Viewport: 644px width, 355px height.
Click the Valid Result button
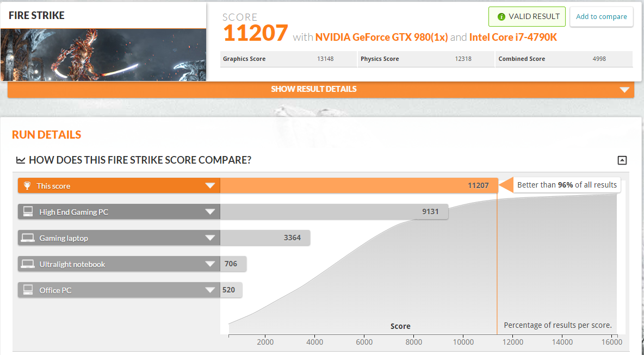527,16
